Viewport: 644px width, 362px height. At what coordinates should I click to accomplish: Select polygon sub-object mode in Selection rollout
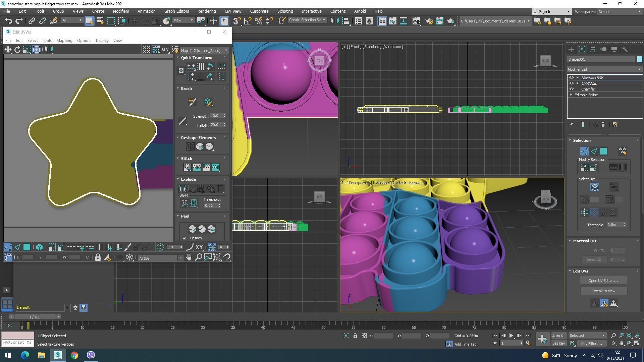[603, 152]
